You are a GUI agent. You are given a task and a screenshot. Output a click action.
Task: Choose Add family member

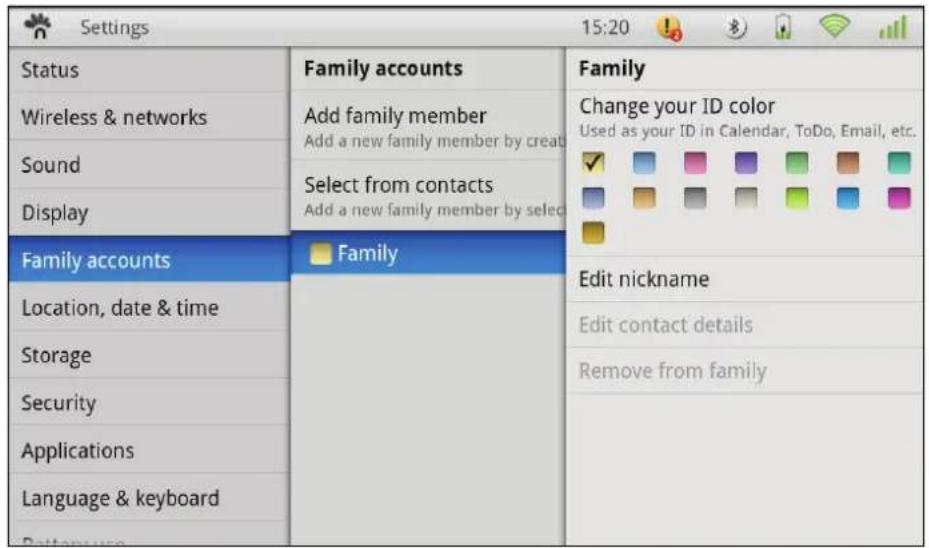coord(428,126)
